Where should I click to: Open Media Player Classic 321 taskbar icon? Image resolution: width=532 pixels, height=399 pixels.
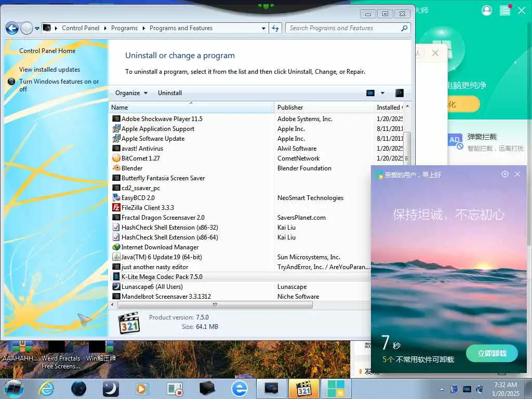point(303,389)
